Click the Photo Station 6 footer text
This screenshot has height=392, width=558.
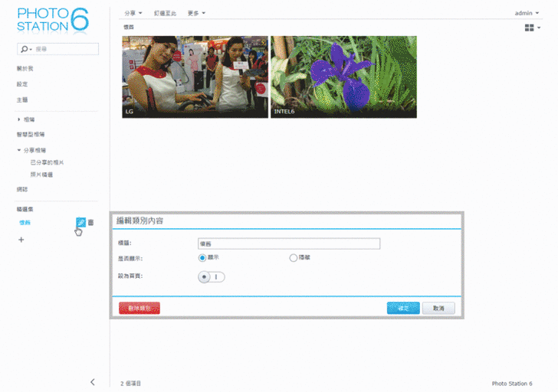click(512, 384)
